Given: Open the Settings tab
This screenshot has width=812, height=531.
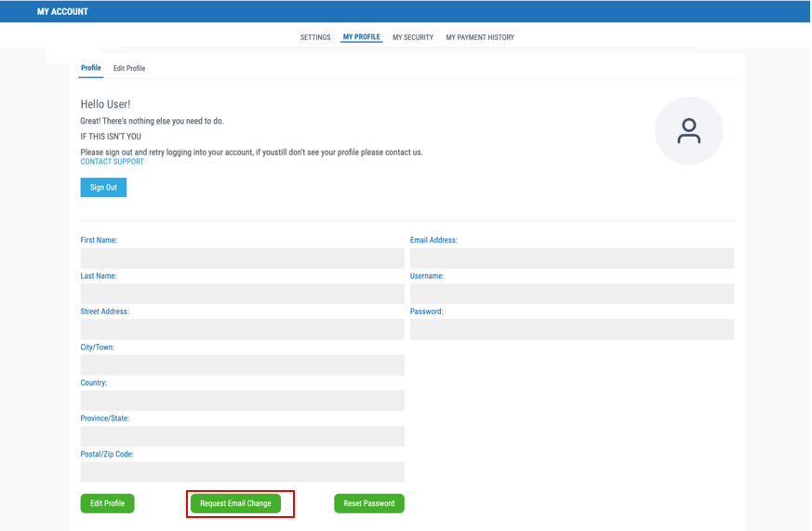Looking at the screenshot, I should click(314, 38).
